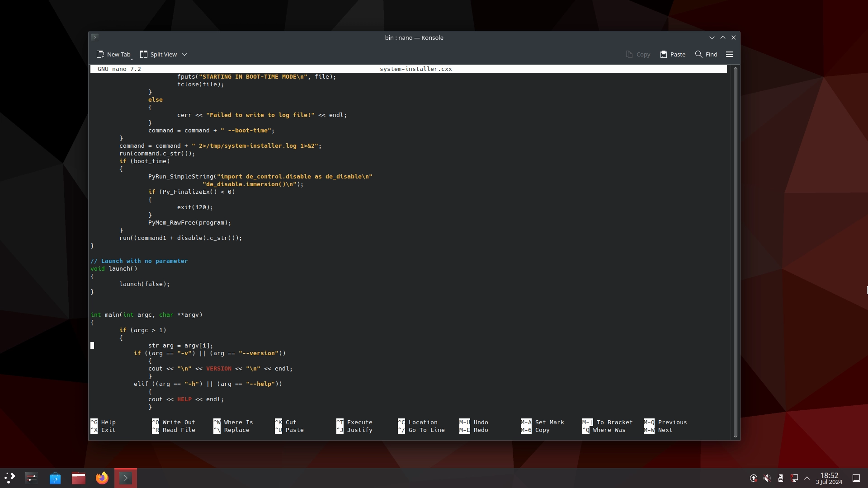
Task: Open the application launcher on the taskbar
Action: 10,478
